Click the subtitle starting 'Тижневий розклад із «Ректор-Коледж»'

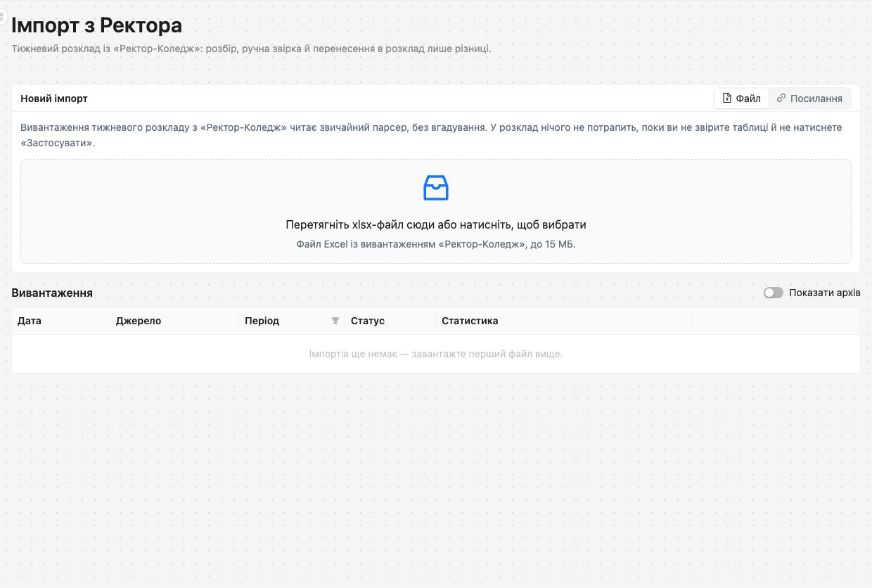point(251,49)
